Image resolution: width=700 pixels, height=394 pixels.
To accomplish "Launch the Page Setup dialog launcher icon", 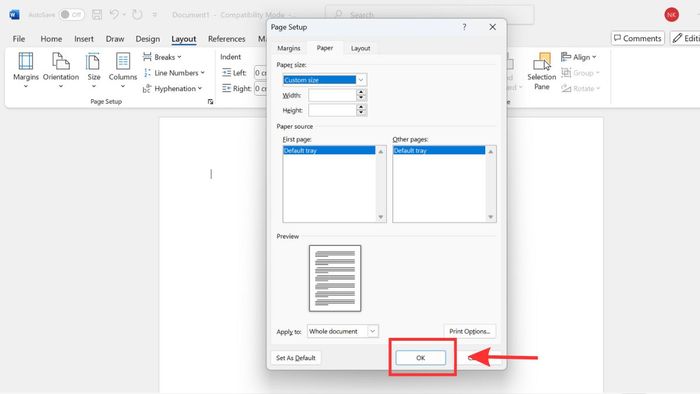I will coord(210,102).
